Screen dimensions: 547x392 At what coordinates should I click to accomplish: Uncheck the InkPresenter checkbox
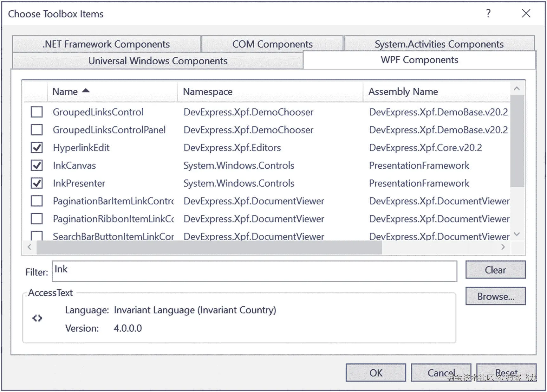tap(37, 183)
